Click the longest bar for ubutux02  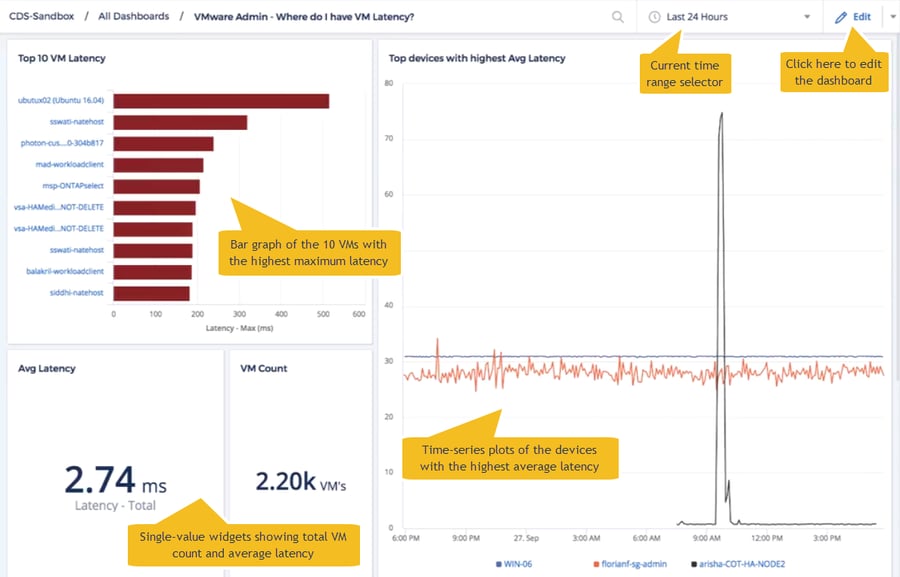[220, 101]
